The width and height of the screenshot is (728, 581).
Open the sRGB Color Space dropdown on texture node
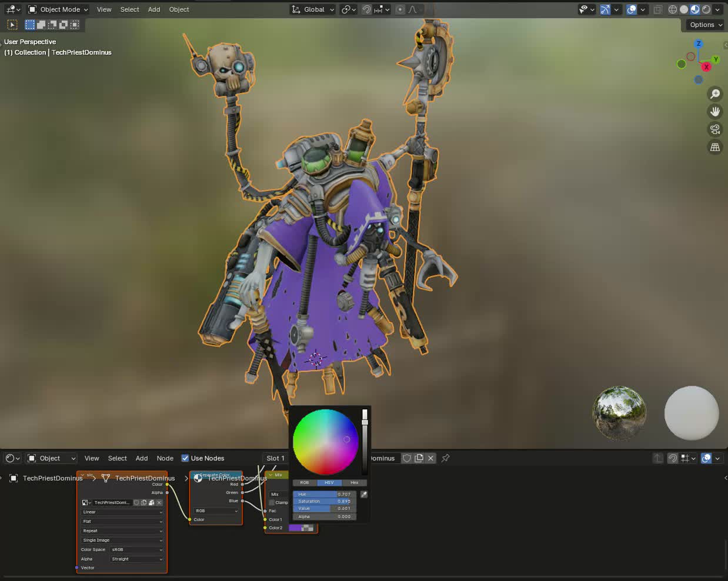[136, 549]
